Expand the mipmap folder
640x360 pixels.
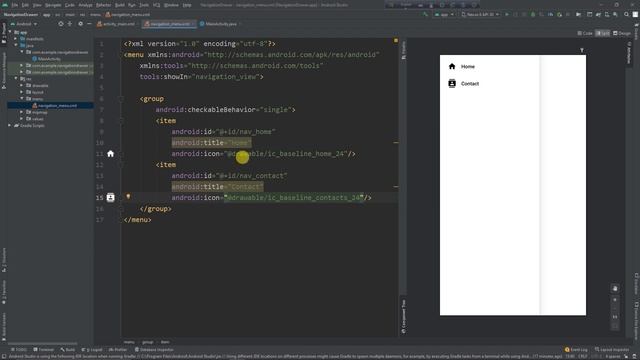[22, 112]
